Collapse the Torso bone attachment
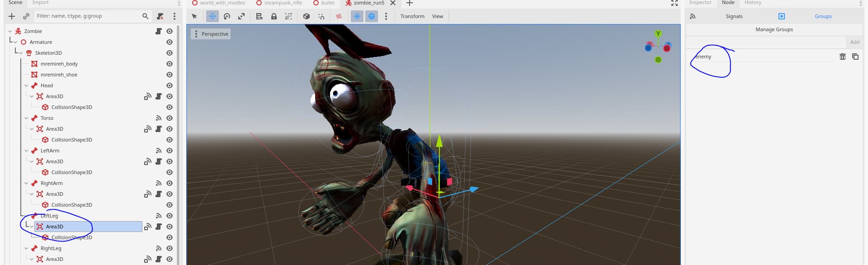The width and height of the screenshot is (868, 265). point(26,118)
